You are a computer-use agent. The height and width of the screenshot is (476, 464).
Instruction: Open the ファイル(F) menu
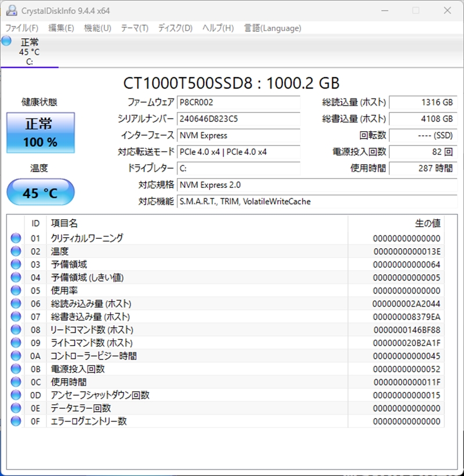pos(22,28)
